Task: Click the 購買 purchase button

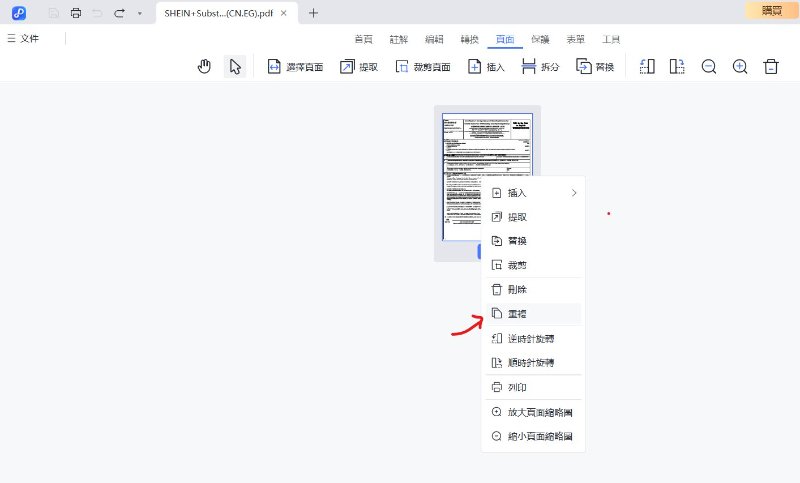Action: point(771,11)
